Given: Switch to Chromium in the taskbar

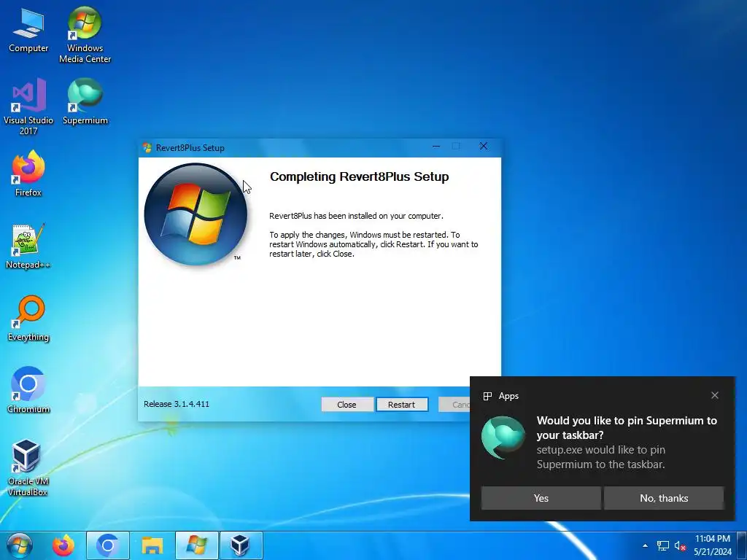Looking at the screenshot, I should pyautogui.click(x=108, y=545).
